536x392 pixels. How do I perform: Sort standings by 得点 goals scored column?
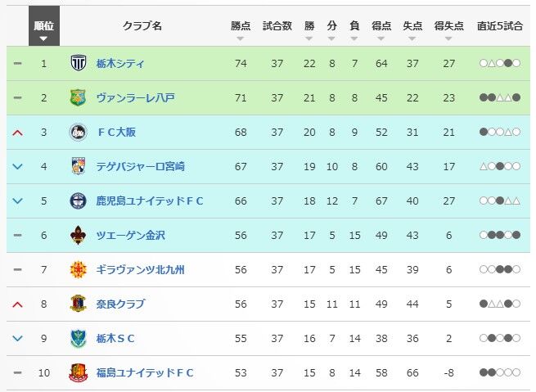(380, 30)
